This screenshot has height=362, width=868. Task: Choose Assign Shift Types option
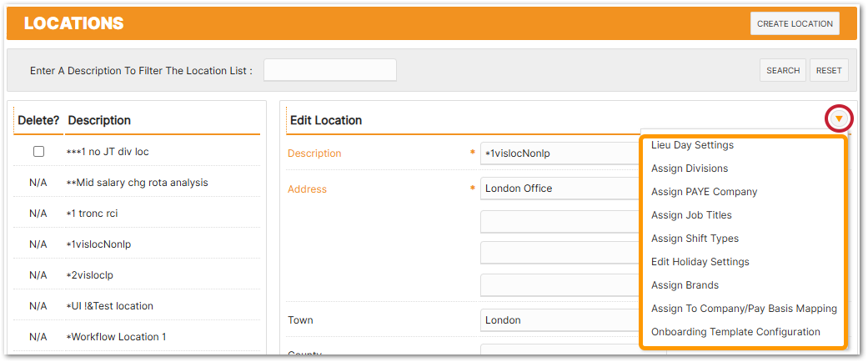[x=695, y=239]
